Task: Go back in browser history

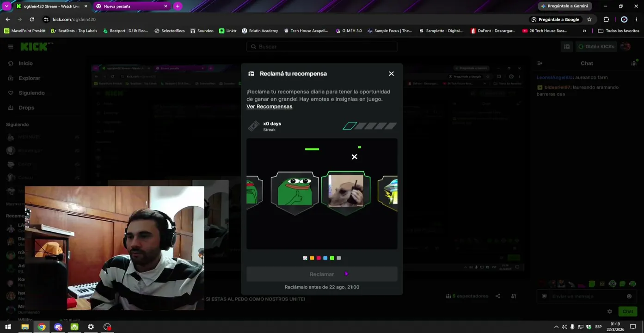Action: 7,19
